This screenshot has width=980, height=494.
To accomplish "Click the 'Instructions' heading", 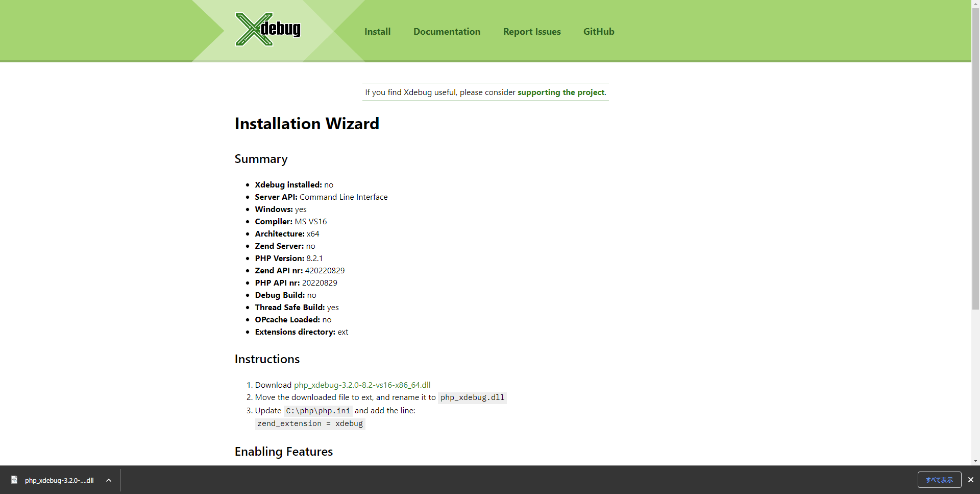I will tap(267, 359).
